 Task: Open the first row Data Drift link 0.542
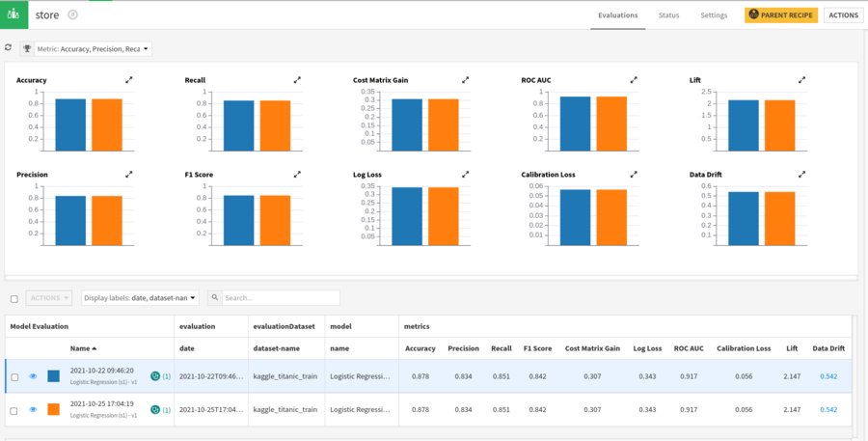(x=828, y=376)
